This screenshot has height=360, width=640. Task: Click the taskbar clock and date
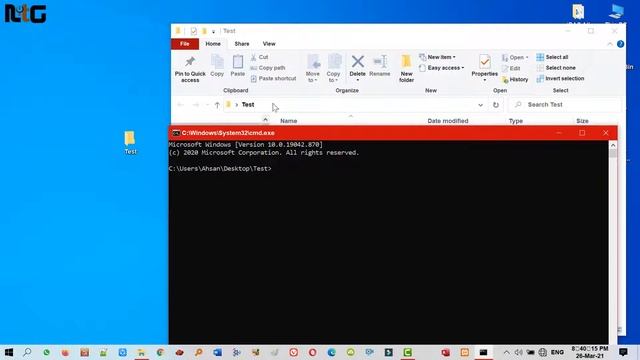click(590, 352)
